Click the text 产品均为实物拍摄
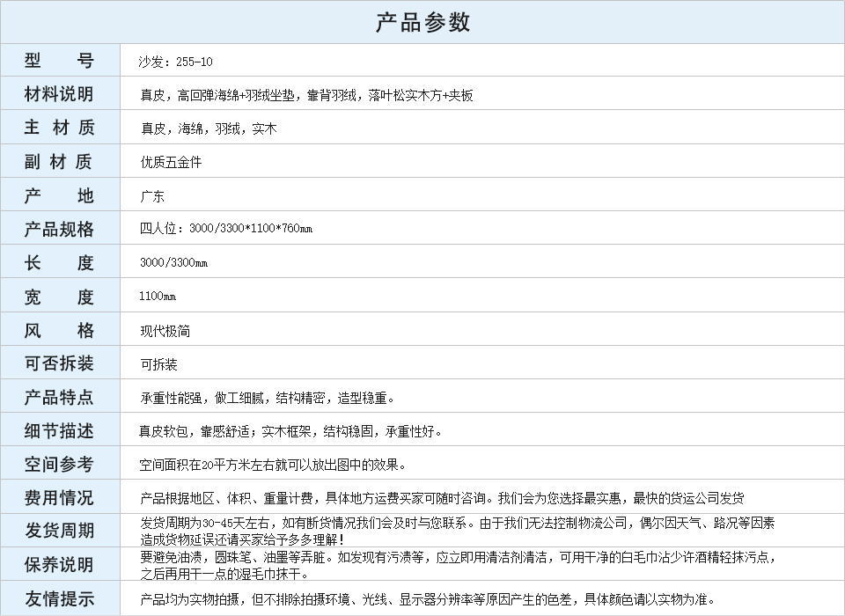The image size is (845, 616). 189,599
